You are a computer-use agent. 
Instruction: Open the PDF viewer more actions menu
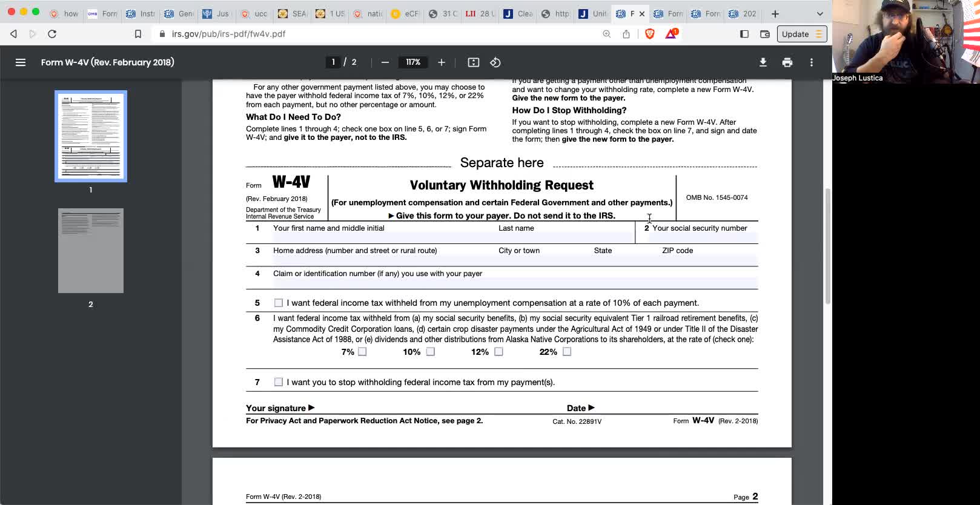tap(812, 62)
